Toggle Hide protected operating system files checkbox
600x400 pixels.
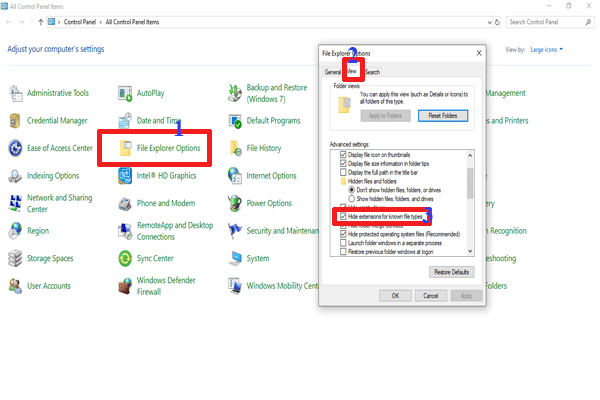[343, 234]
